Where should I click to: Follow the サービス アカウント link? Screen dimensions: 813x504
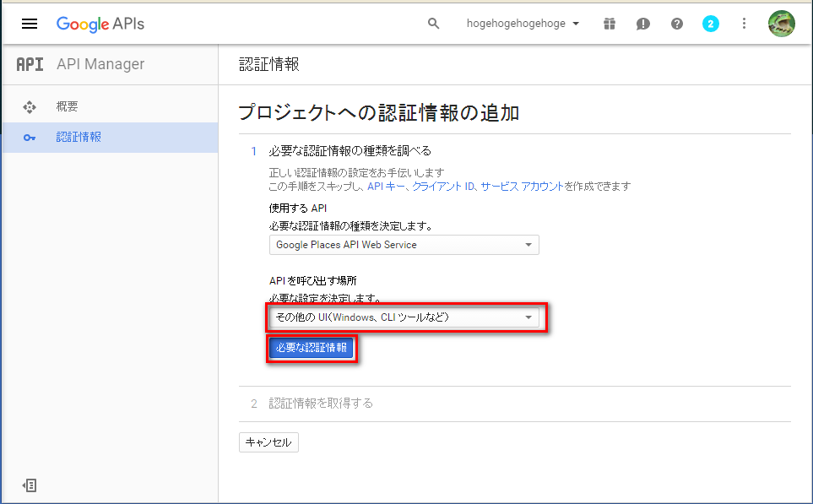(522, 186)
